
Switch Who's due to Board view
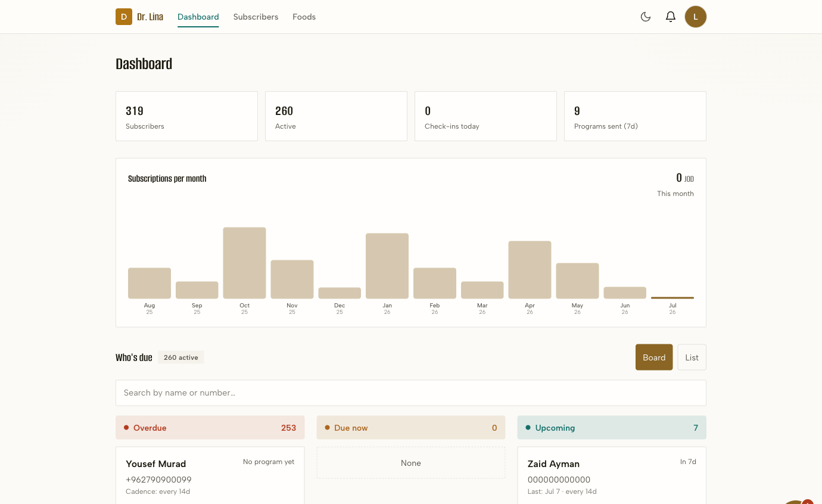click(x=654, y=357)
